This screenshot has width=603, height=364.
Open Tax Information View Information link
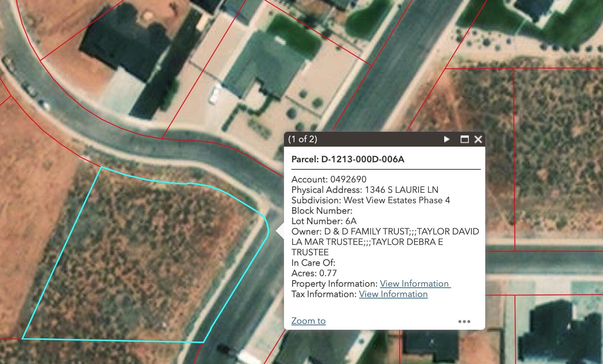(x=393, y=294)
